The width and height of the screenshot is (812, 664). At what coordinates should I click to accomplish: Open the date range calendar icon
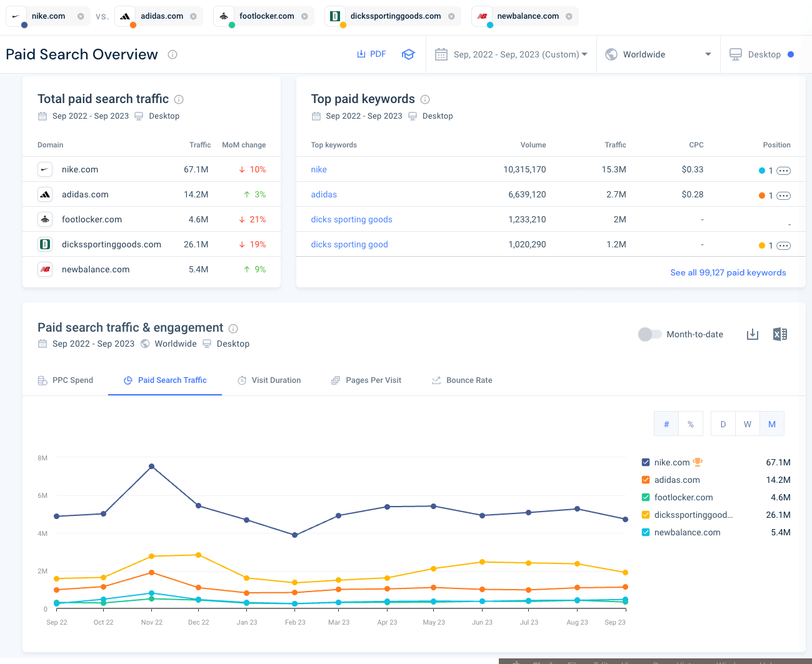click(441, 54)
